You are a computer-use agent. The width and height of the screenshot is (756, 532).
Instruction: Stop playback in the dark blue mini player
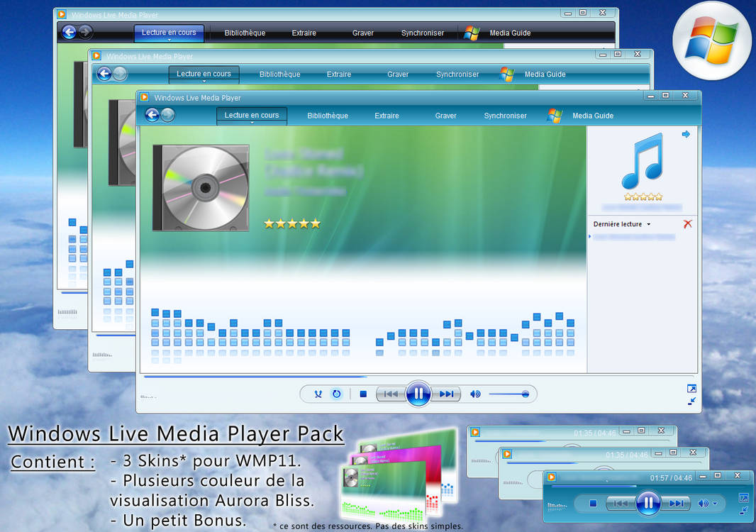(593, 504)
